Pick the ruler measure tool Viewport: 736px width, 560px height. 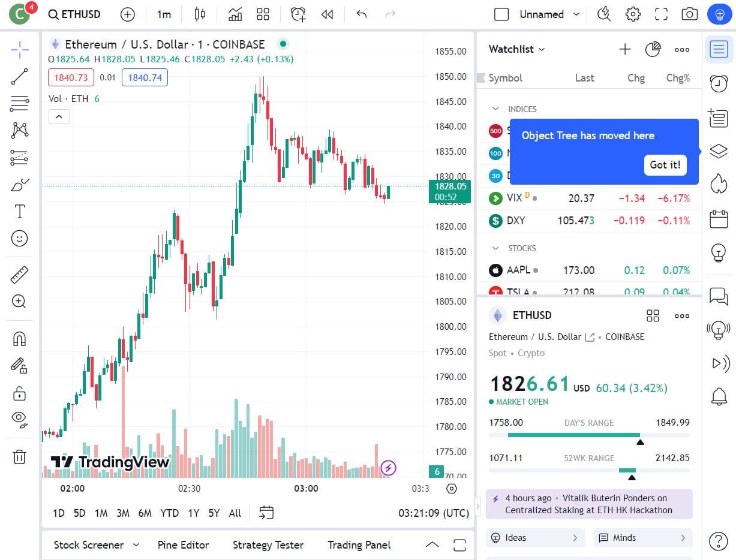tap(19, 275)
